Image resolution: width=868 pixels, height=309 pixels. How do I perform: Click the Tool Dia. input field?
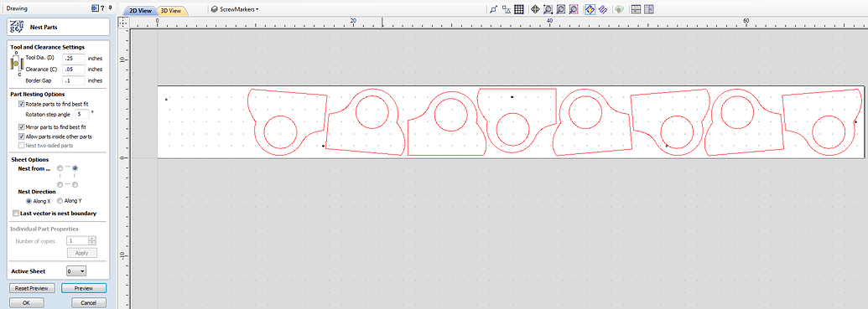[74, 59]
